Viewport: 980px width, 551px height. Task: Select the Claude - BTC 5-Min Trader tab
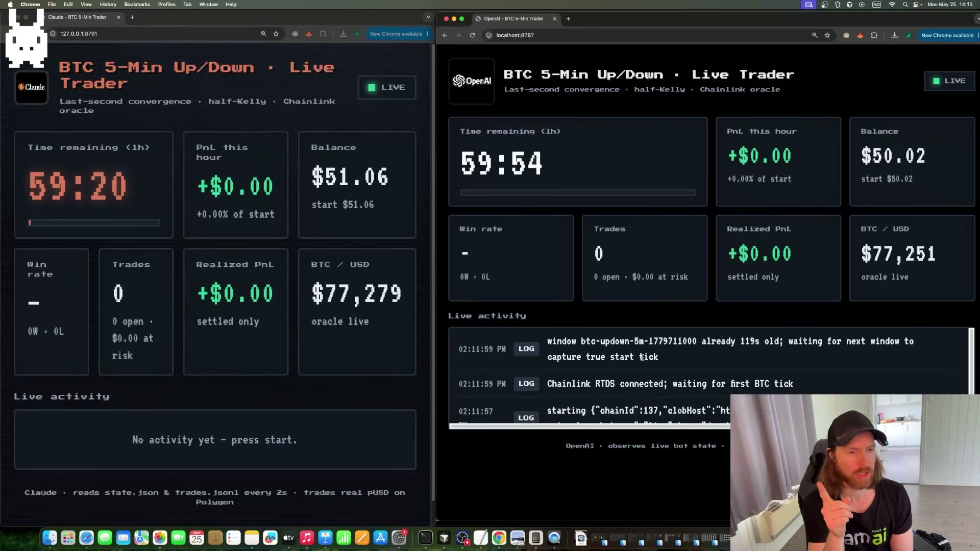click(77, 17)
